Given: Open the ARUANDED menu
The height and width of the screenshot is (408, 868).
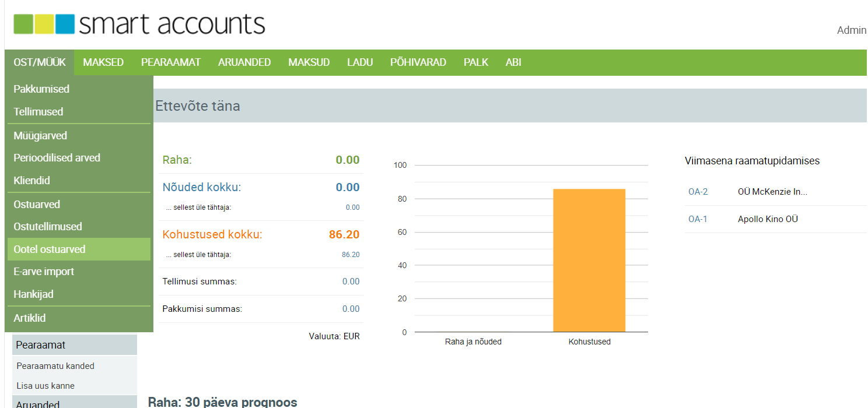Looking at the screenshot, I should point(244,62).
